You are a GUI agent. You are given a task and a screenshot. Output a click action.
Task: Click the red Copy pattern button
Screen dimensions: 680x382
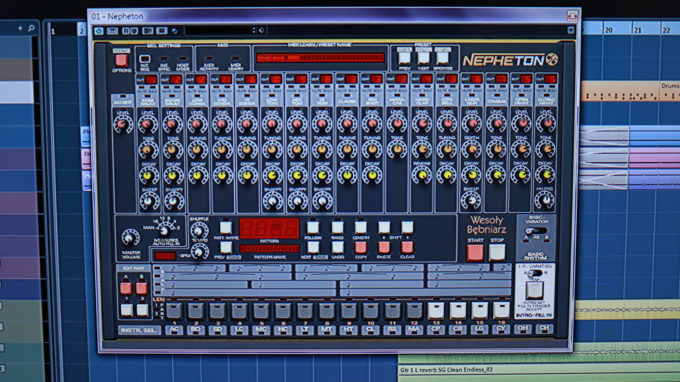pyautogui.click(x=360, y=248)
